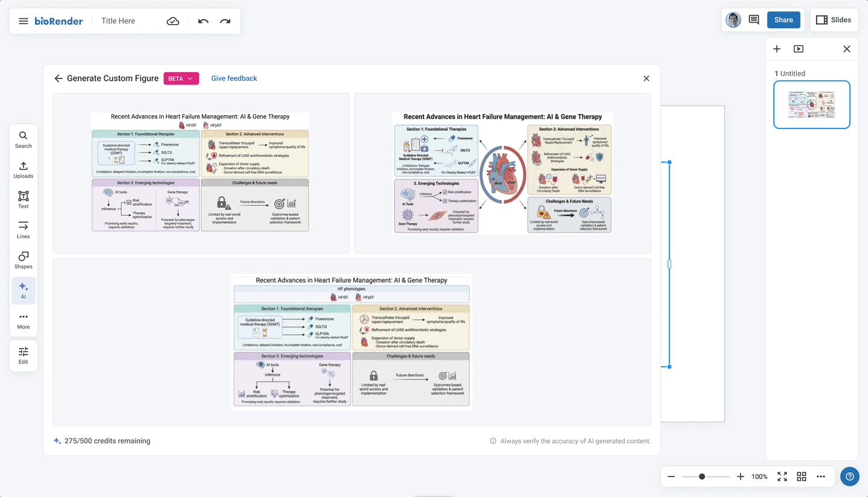This screenshot has height=497, width=868.
Task: Click the Give feedback link
Action: (234, 78)
